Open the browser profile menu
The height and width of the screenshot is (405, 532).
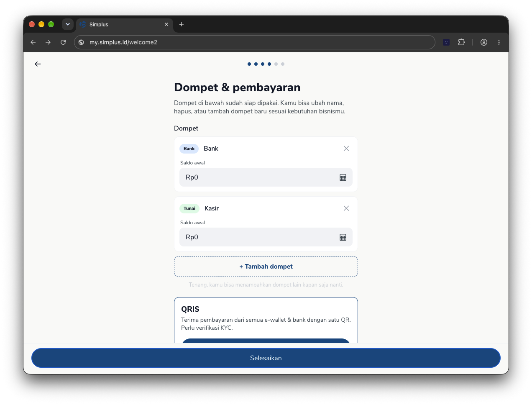click(484, 42)
